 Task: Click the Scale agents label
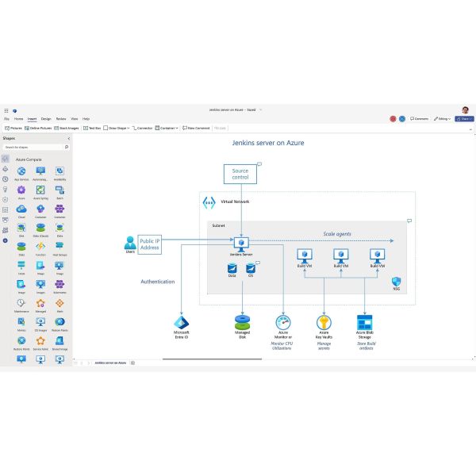337,234
